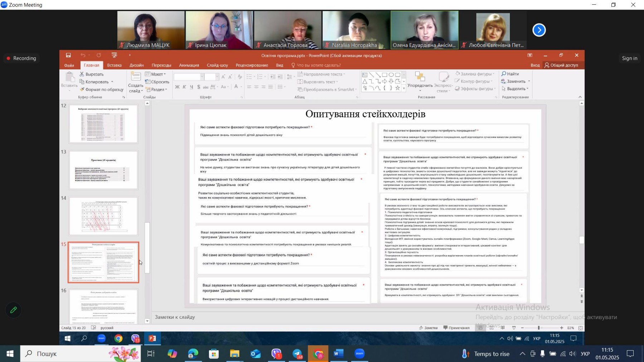644x362 pixels.
Task: Toggle the Заметки notes pane in status bar
Action: [428, 328]
